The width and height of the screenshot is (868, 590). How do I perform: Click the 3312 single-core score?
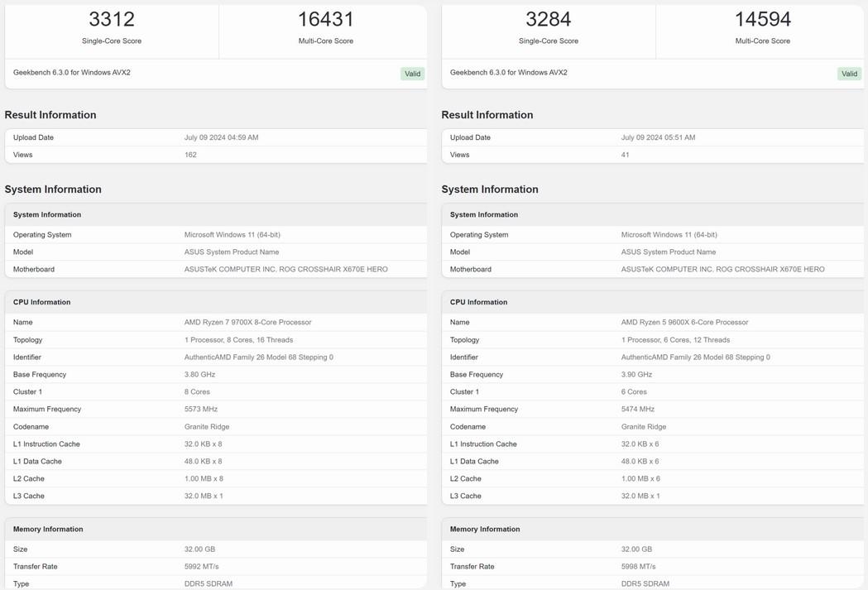pos(112,19)
